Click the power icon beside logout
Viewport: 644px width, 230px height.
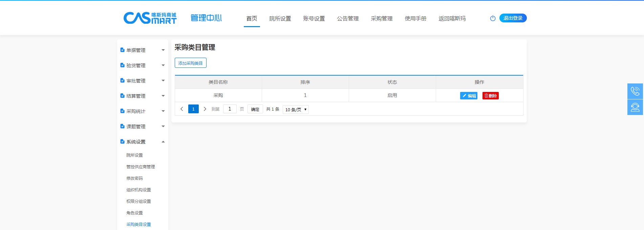coord(493,18)
